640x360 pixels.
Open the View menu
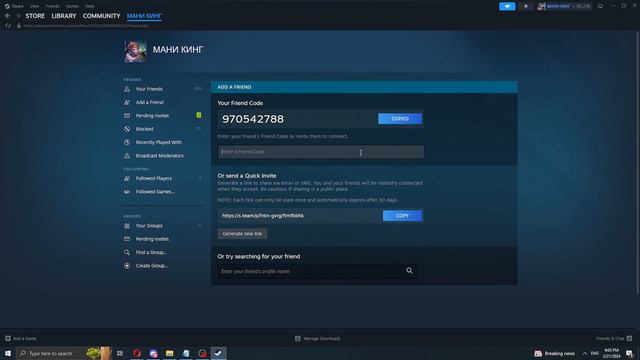[35, 6]
